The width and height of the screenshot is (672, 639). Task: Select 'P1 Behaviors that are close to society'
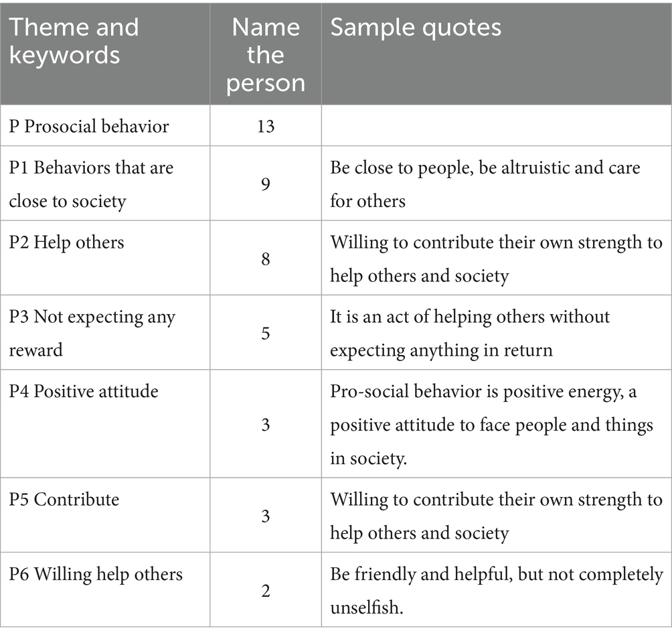click(91, 184)
